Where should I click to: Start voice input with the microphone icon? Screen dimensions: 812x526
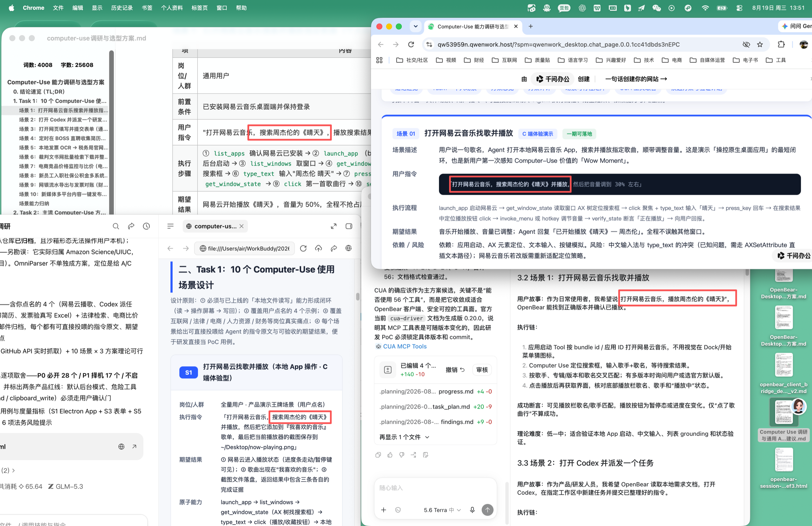tap(472, 510)
